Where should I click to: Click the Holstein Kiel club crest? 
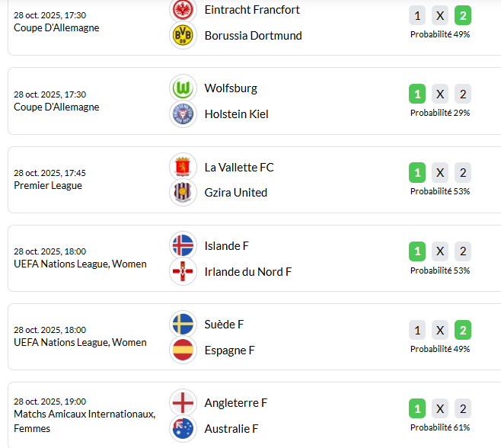[183, 114]
